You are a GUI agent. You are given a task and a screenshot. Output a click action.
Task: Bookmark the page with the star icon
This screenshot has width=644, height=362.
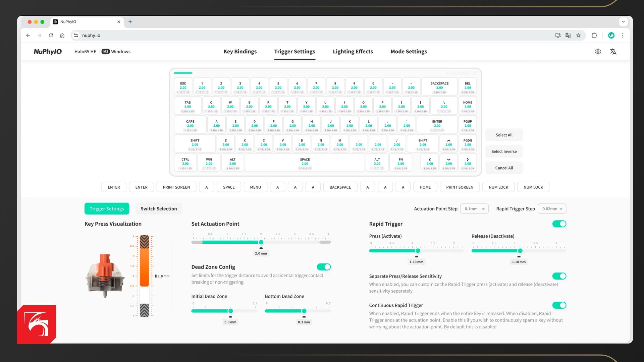coord(578,35)
